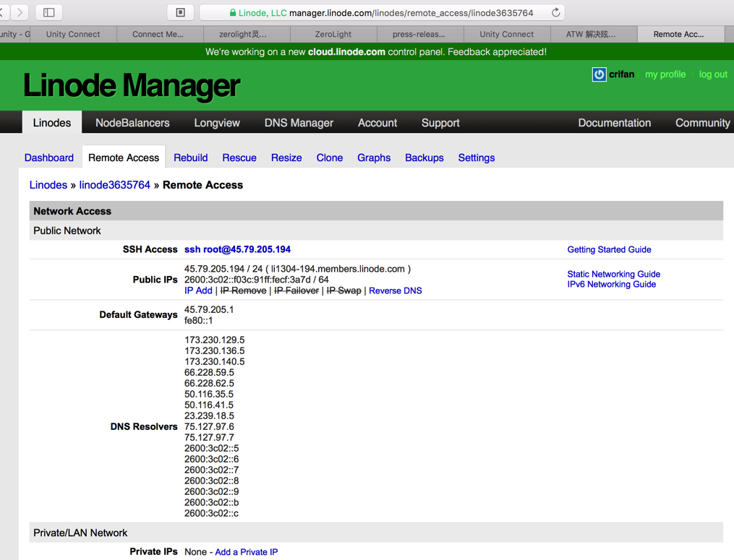Click DNS resolver 75.127.97.7
The width and height of the screenshot is (734, 560).
coord(209,437)
